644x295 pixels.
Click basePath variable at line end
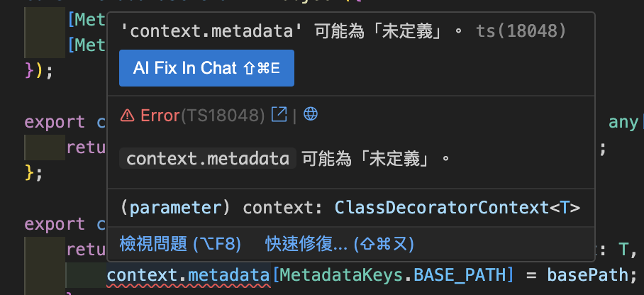pos(587,275)
